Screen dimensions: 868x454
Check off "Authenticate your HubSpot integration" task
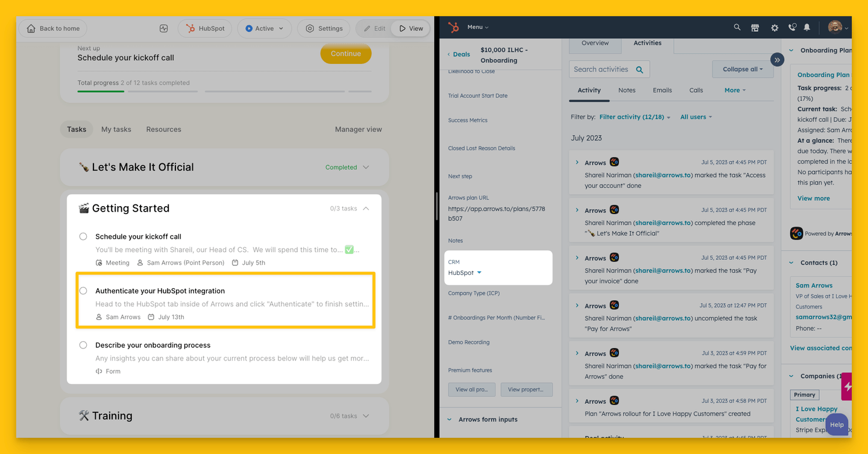click(x=83, y=291)
